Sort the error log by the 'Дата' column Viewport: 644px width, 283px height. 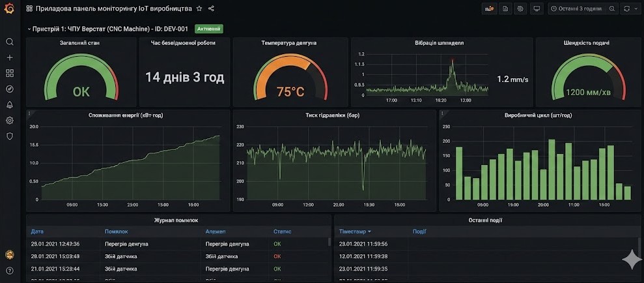pos(37,231)
